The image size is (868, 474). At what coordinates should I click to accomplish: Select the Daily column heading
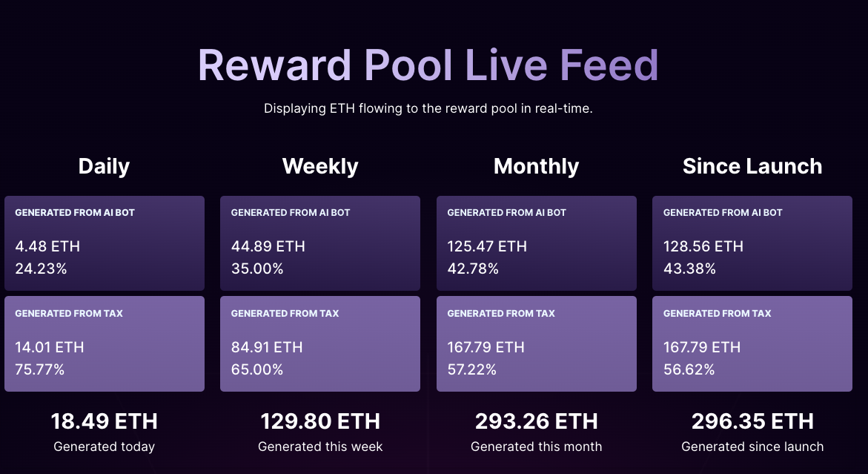tap(104, 166)
